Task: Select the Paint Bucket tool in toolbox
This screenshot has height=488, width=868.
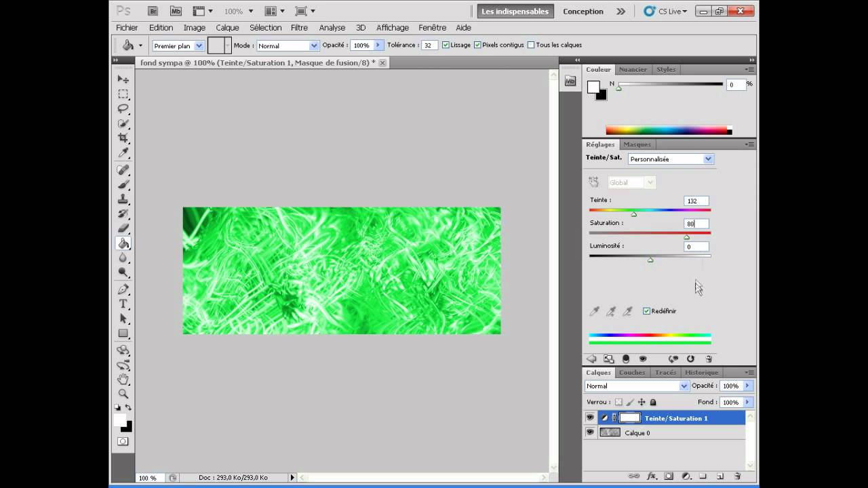Action: coord(123,243)
